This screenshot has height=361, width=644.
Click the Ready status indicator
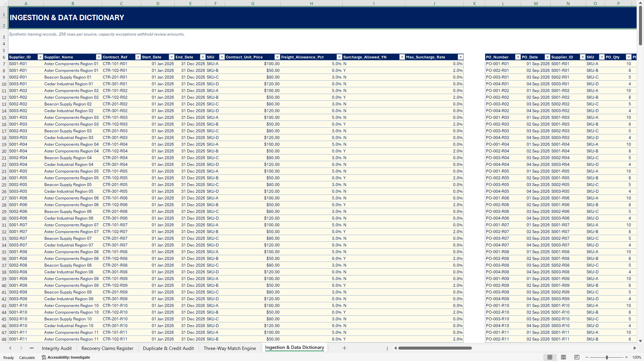[8, 358]
